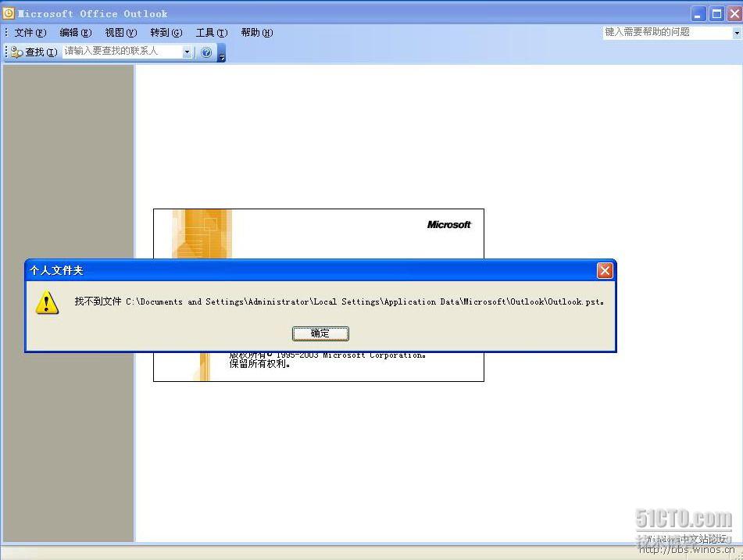
Task: Click the 查找(I) contact search button
Action: pos(34,52)
